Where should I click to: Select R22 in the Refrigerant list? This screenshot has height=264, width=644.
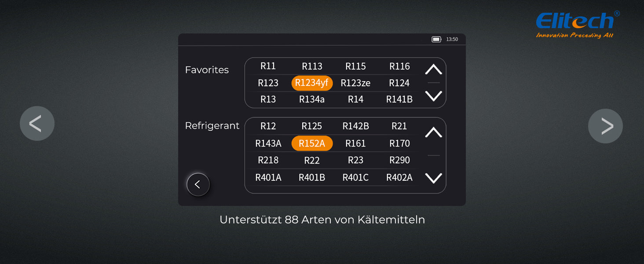pyautogui.click(x=312, y=161)
